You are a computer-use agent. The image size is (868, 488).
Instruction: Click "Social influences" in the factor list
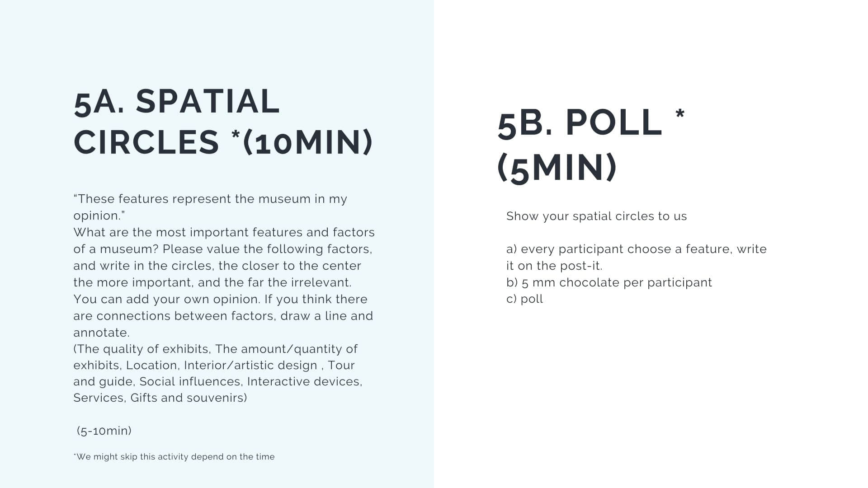[x=190, y=381]
